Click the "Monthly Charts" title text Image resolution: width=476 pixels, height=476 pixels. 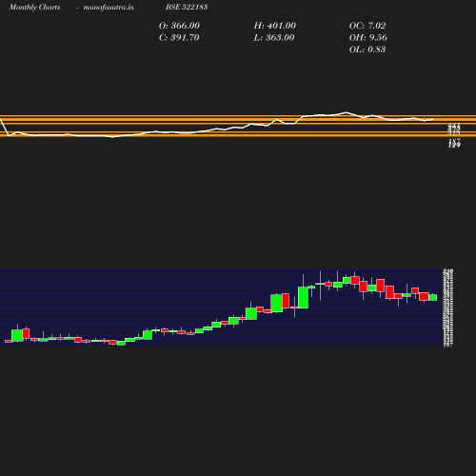tap(34, 7)
